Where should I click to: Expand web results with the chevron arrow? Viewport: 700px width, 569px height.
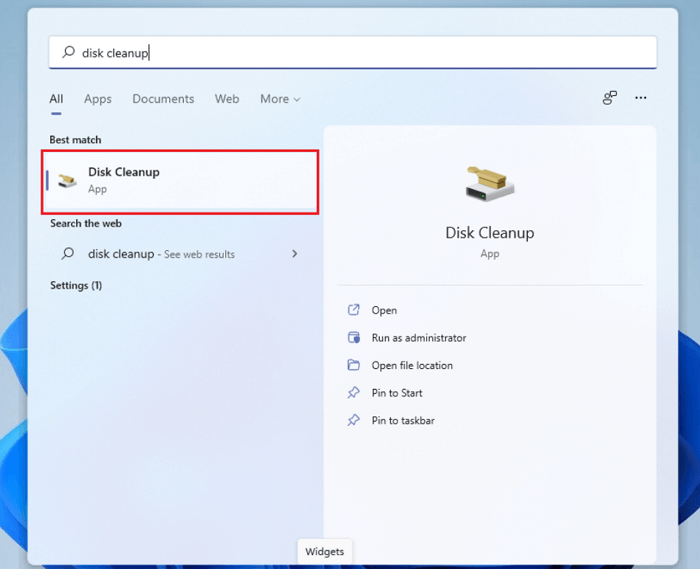point(294,254)
